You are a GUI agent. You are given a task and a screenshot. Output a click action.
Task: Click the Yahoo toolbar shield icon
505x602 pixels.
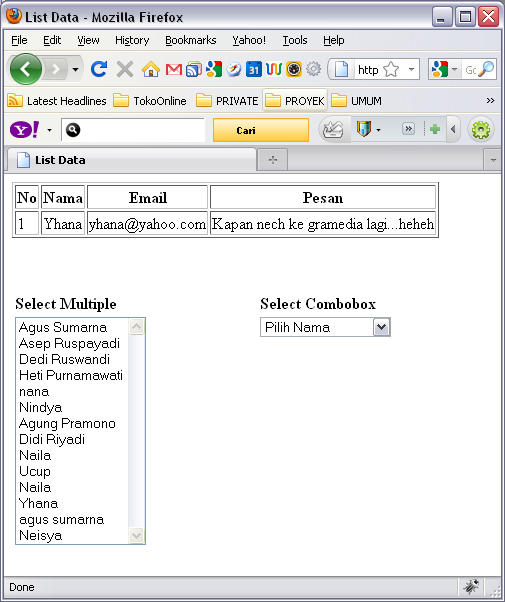pyautogui.click(x=363, y=129)
